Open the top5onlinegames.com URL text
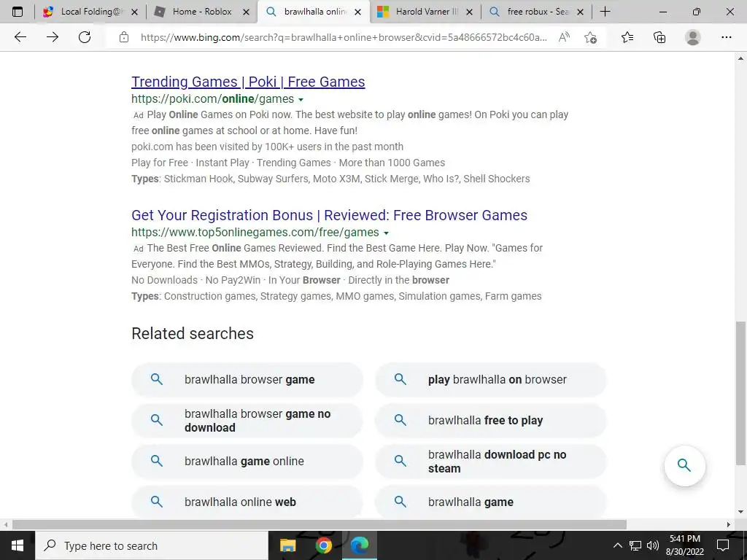The width and height of the screenshot is (747, 560). [255, 232]
